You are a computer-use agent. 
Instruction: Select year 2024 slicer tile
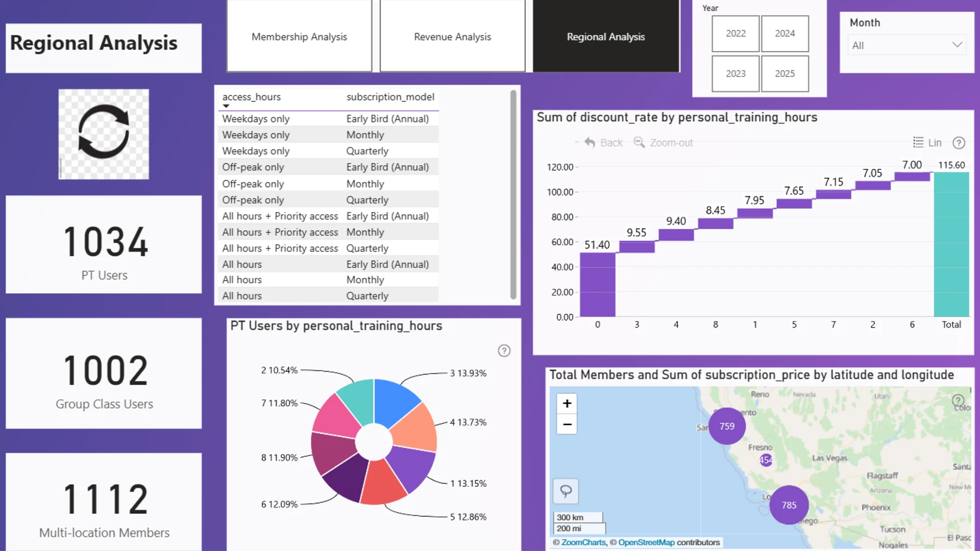coord(785,34)
